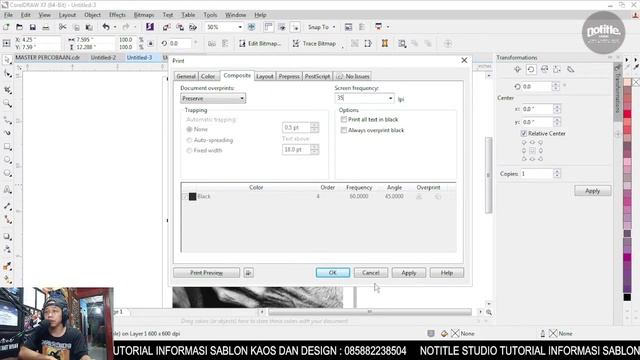Viewport: 640px width, 360px height.
Task: Open Screen frequency dropdown
Action: [390, 98]
